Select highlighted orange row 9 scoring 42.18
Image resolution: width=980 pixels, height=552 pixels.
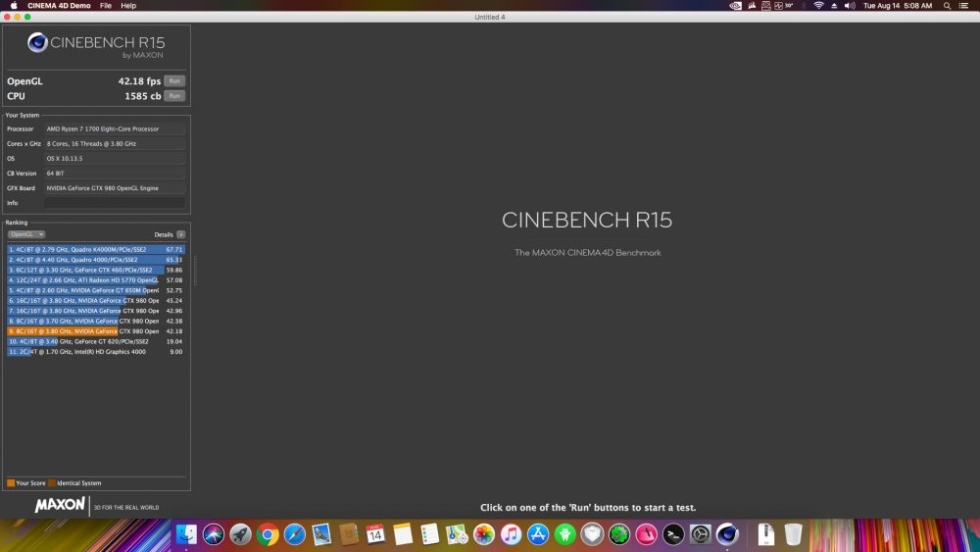point(96,331)
